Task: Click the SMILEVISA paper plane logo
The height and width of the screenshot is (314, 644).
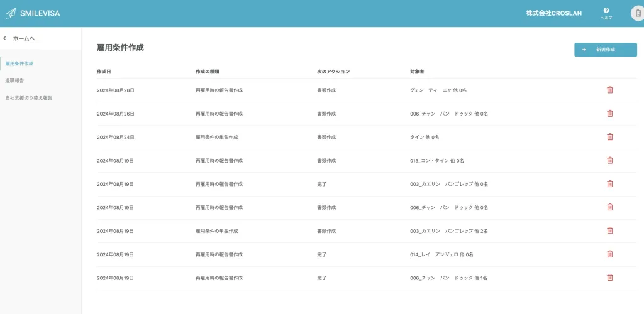Action: click(10, 13)
